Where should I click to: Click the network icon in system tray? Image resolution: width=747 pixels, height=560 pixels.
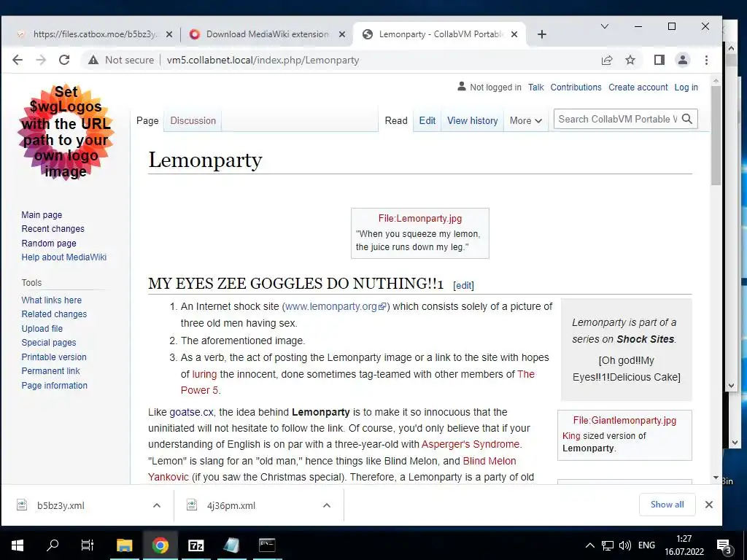[x=608, y=545]
